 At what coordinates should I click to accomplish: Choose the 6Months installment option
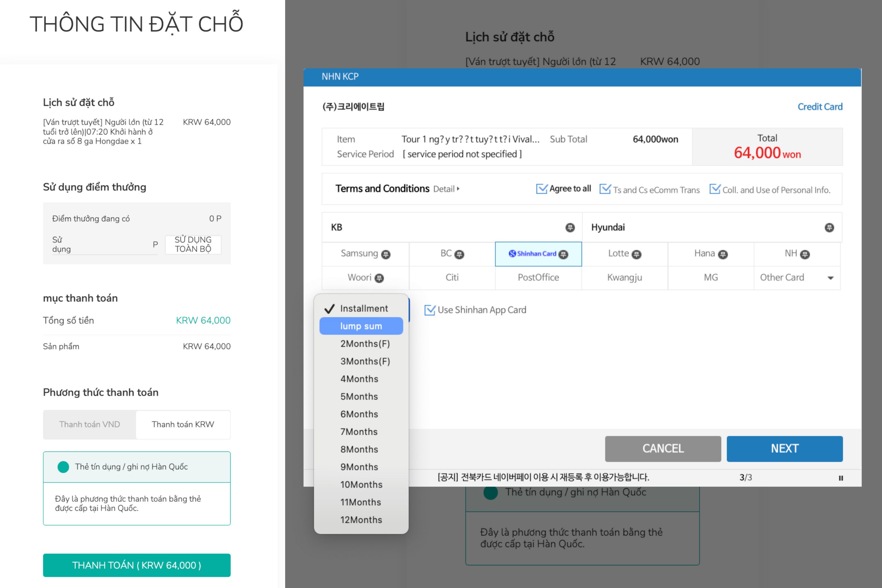click(359, 414)
